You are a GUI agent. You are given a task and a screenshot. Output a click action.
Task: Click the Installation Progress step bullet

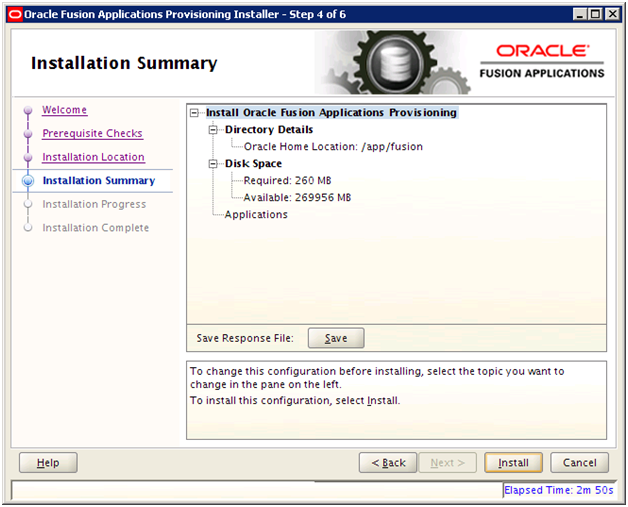pyautogui.click(x=28, y=204)
